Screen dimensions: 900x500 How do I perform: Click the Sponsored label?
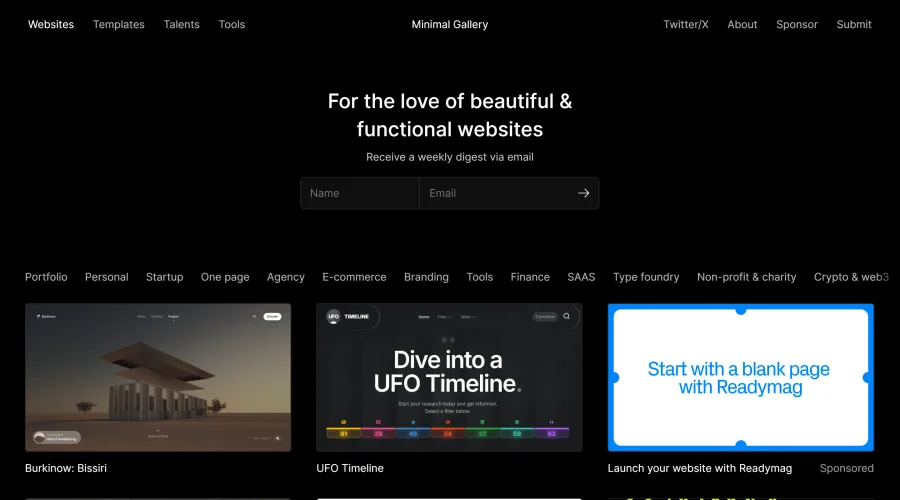point(847,468)
